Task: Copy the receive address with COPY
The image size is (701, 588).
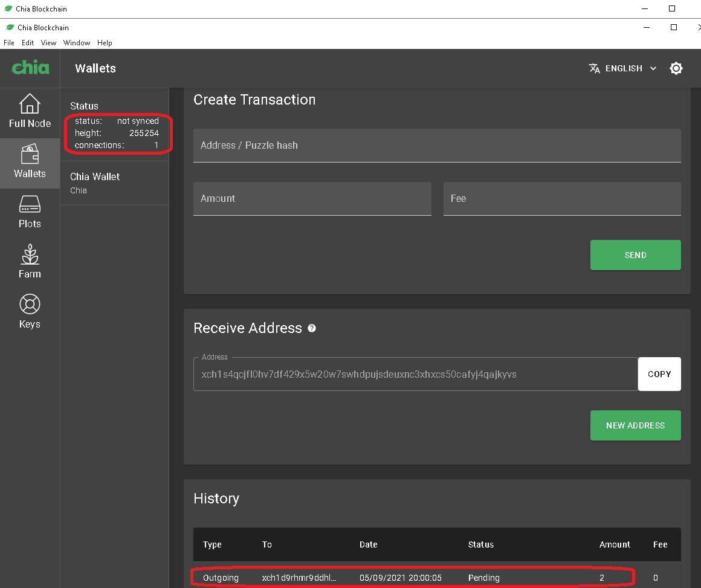Action: 659,374
